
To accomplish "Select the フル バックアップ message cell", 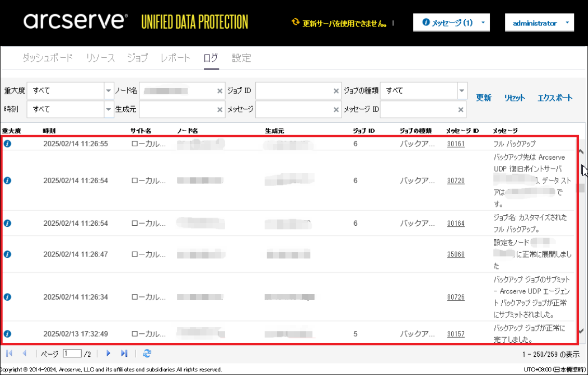I will click(x=515, y=144).
